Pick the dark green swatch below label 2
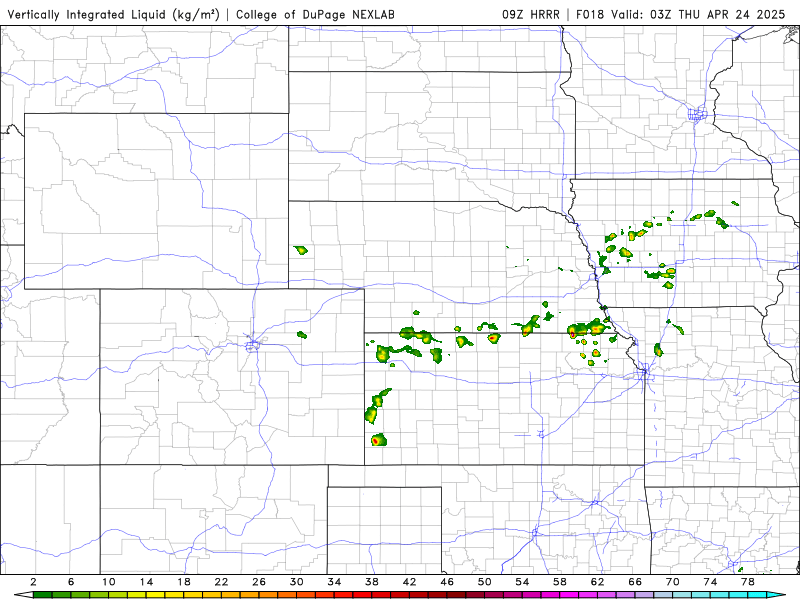Viewport: 800px width, 600px height. click(43, 595)
